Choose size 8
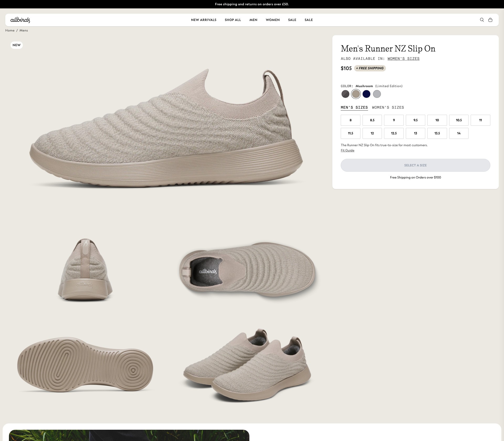The width and height of the screenshot is (504, 441). 350,120
